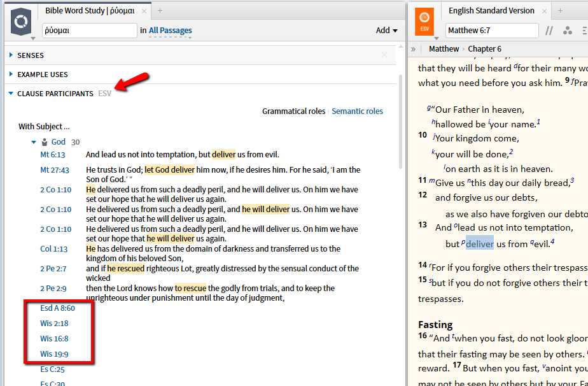The image size is (588, 386).
Task: Collapse the God subject group
Action: pyautogui.click(x=34, y=142)
